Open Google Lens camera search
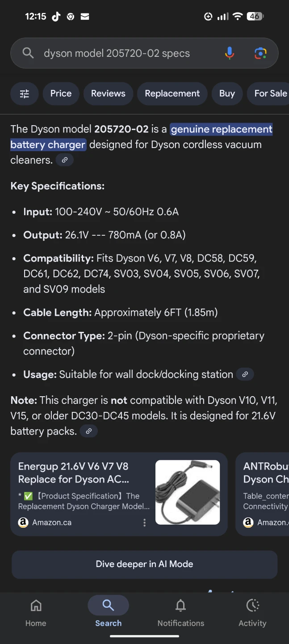289x644 pixels. point(260,53)
